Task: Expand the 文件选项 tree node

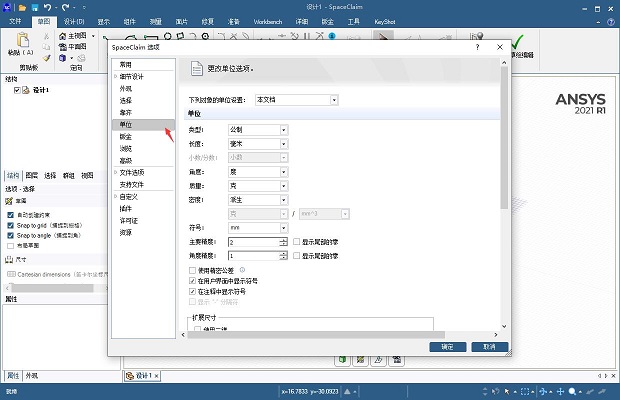Action: [115, 172]
